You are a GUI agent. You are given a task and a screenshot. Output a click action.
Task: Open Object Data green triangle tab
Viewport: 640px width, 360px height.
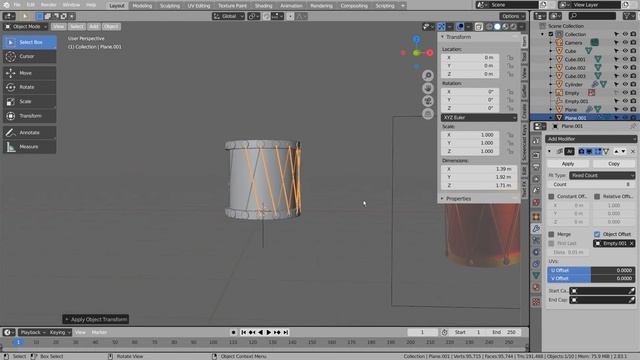536,276
